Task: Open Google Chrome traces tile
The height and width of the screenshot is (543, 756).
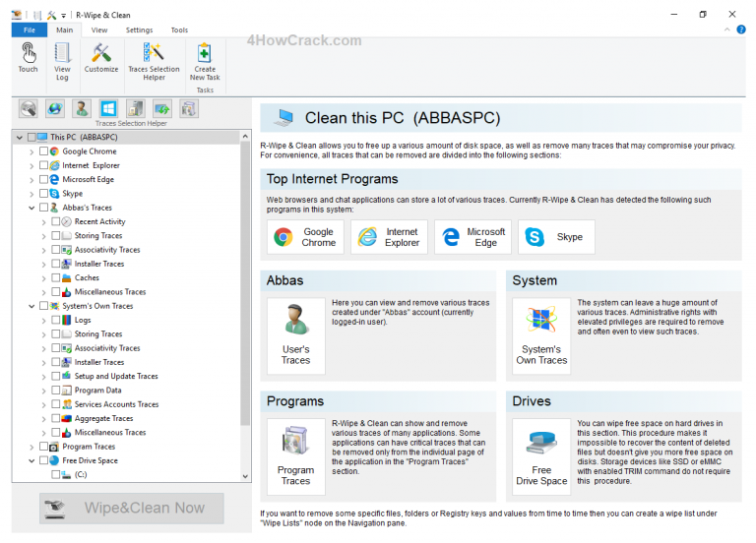Action: point(306,237)
